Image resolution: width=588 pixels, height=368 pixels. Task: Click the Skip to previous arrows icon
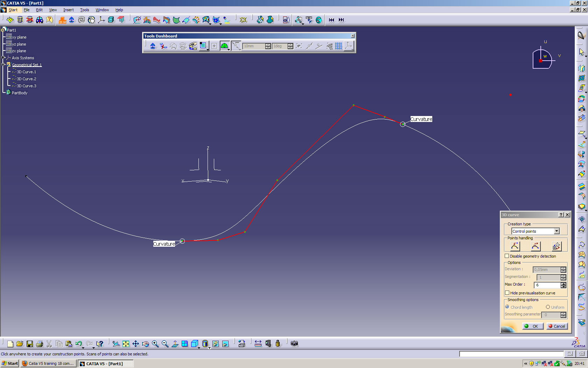tap(331, 20)
